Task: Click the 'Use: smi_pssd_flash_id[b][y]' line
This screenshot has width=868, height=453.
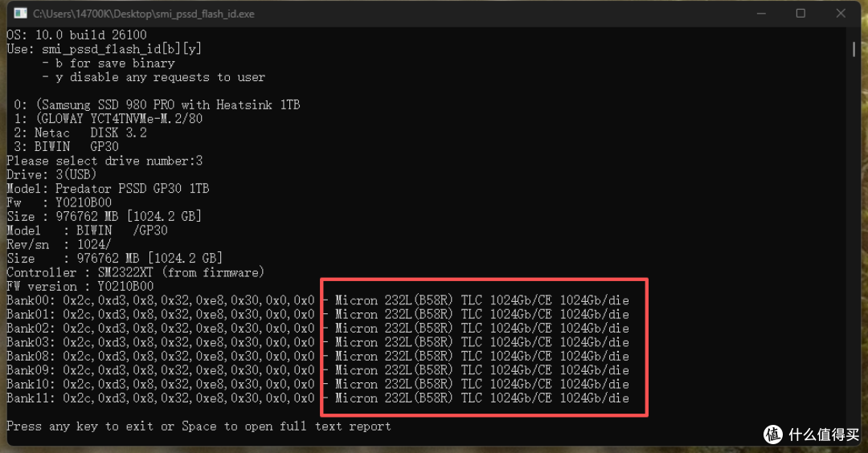Action: click(x=104, y=49)
